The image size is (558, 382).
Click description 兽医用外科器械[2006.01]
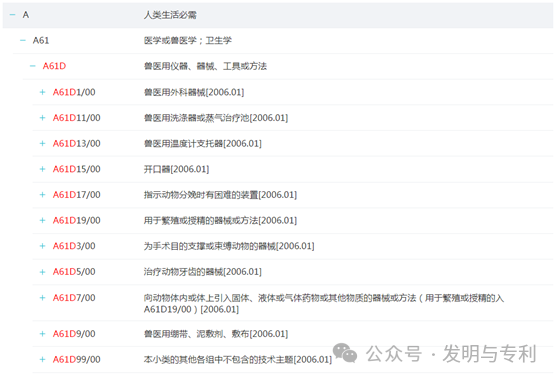[194, 92]
